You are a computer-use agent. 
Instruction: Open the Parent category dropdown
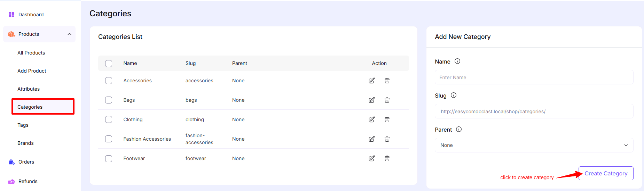click(x=534, y=145)
